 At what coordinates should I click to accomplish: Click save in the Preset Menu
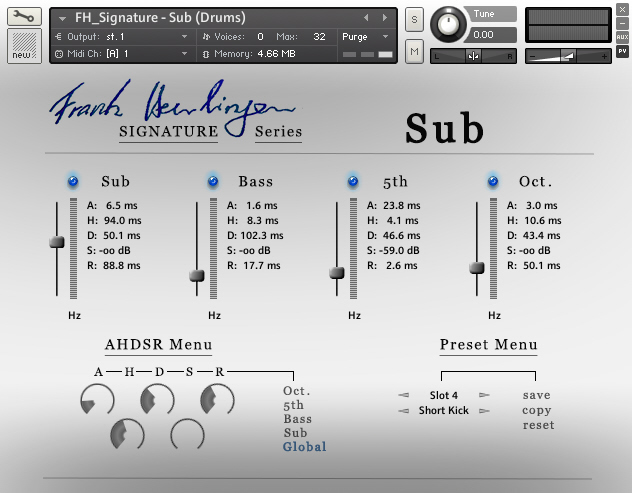(536, 395)
